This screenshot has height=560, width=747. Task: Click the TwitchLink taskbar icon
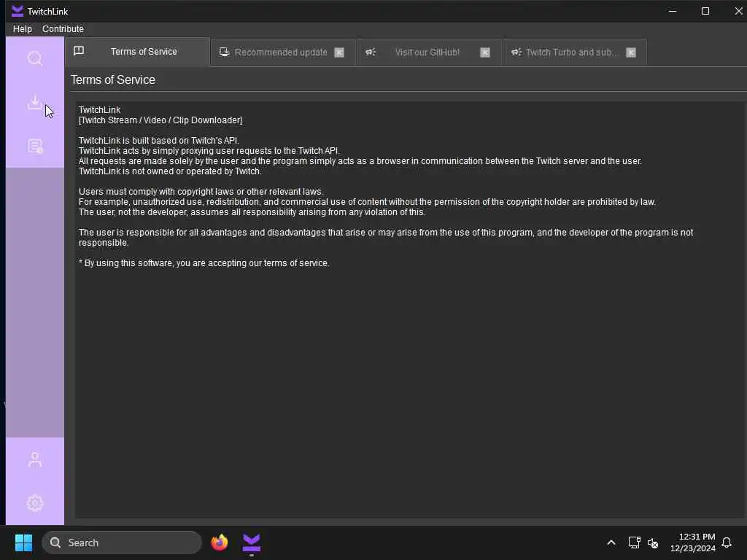click(x=252, y=542)
